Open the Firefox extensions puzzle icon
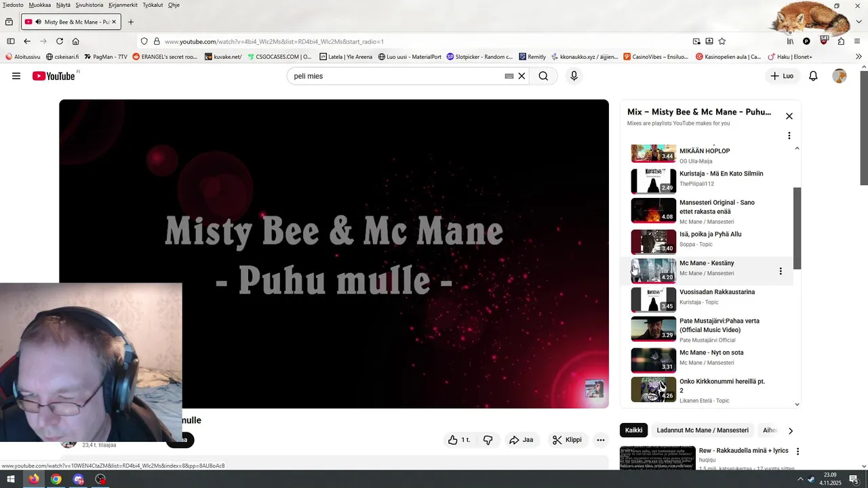 [x=841, y=41]
